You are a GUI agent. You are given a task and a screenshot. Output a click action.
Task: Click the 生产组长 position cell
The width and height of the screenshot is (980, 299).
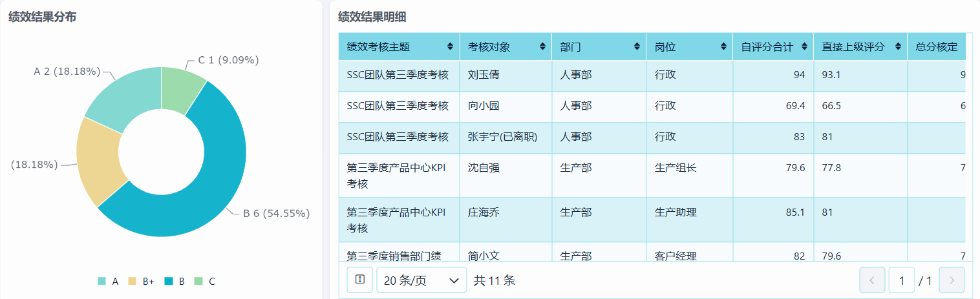(689, 176)
